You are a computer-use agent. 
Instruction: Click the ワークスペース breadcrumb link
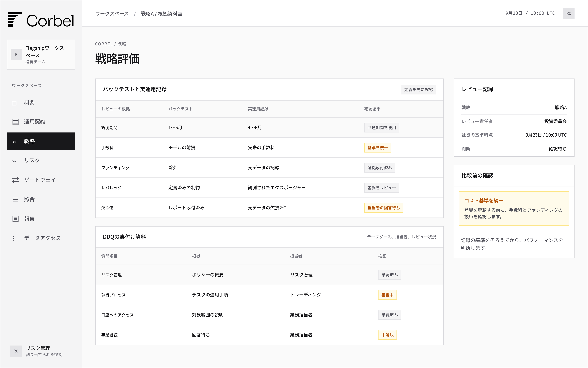112,14
